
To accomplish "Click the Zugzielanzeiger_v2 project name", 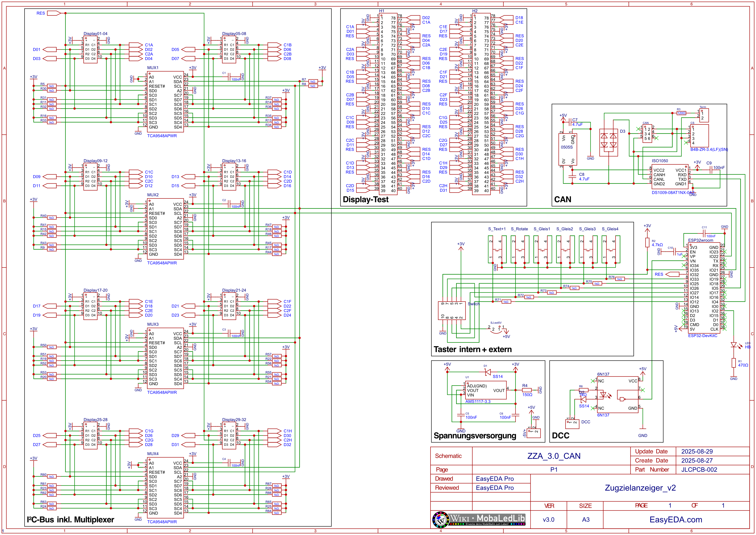I will 640,488.
